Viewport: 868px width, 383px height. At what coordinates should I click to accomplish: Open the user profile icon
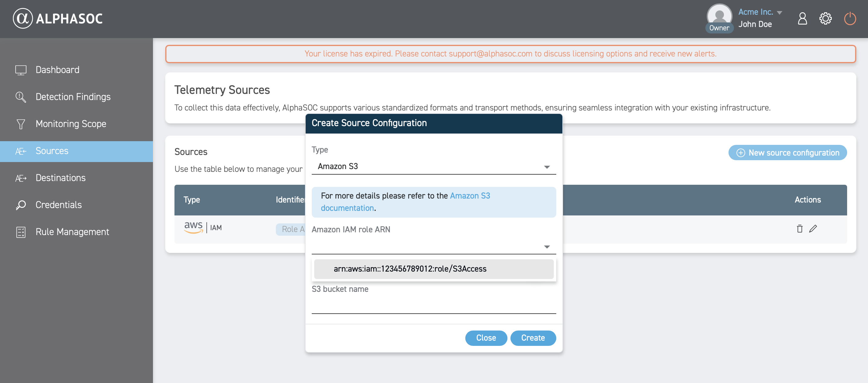pos(802,18)
